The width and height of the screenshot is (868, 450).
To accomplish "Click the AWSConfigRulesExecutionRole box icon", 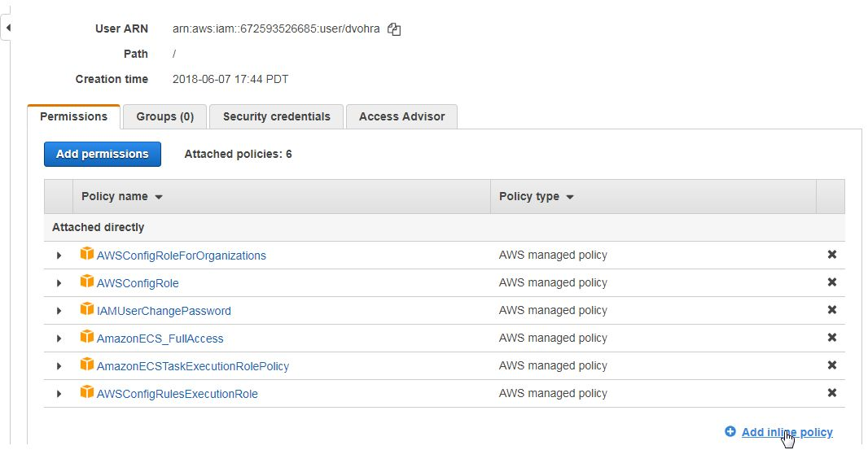I will [87, 392].
